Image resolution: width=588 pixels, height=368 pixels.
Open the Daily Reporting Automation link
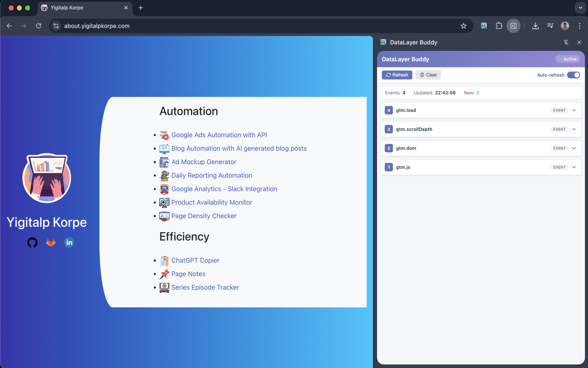(212, 175)
